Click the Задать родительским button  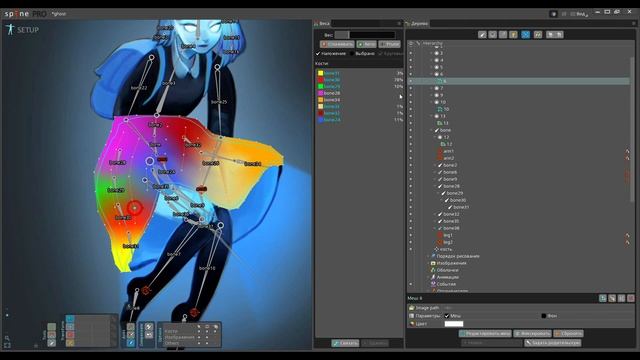553,343
